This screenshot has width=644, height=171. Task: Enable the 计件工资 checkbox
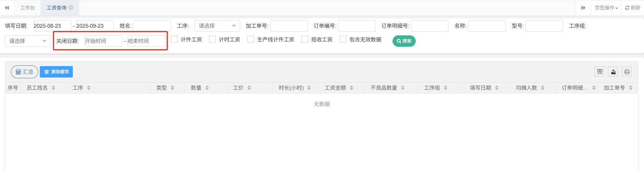[x=174, y=40]
